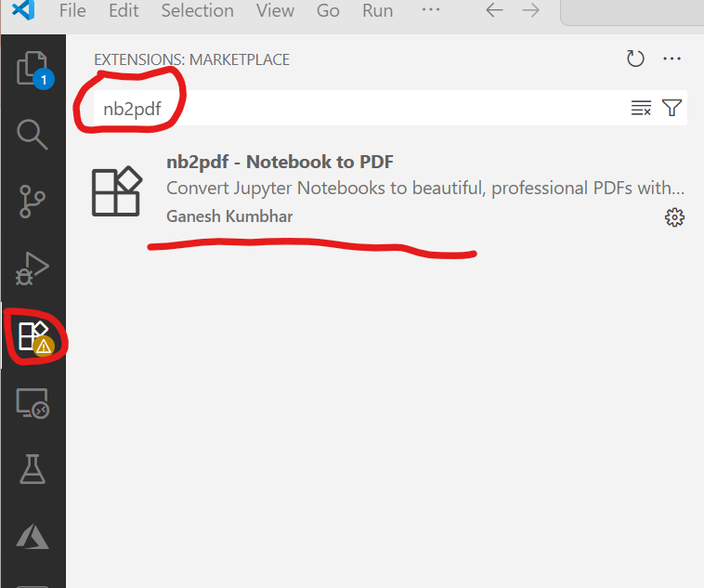This screenshot has width=704, height=588.
Task: Click the nb2pdf extension icon thumbnail
Action: [x=117, y=191]
